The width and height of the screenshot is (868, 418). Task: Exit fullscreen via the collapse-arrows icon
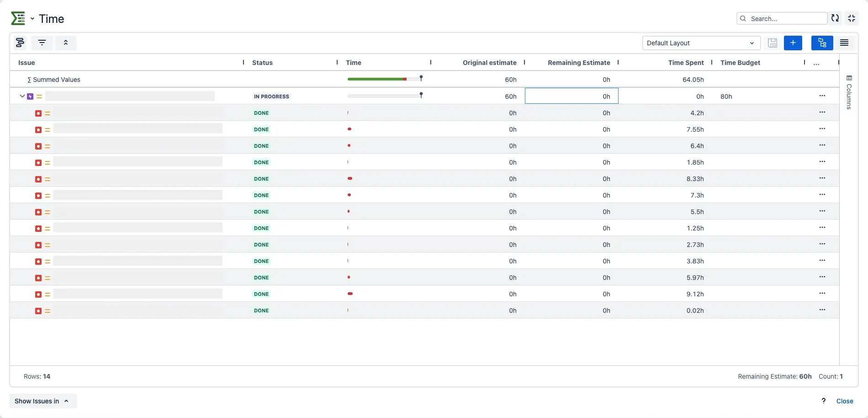[x=852, y=18]
